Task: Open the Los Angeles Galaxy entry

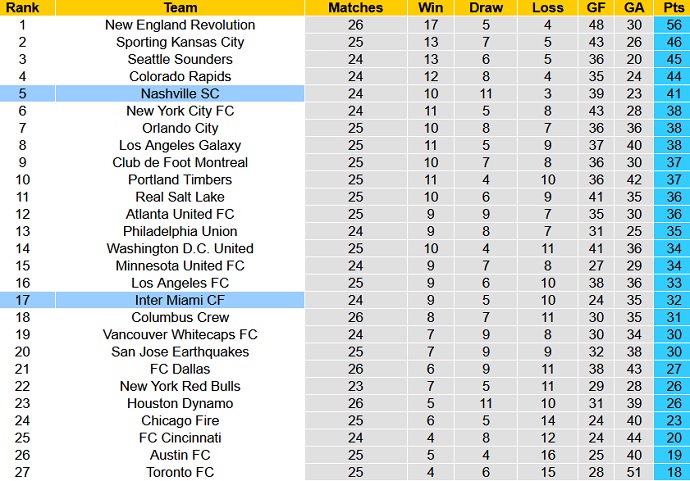Action: (180, 145)
